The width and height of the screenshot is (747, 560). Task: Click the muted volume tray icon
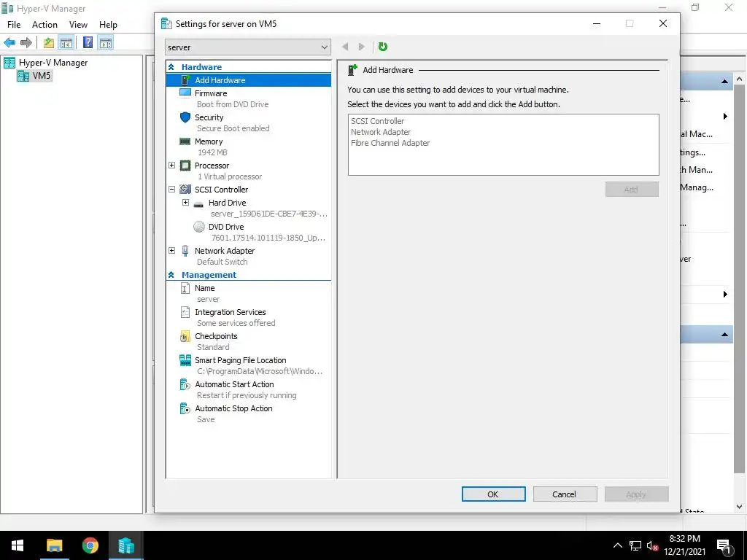click(x=652, y=545)
